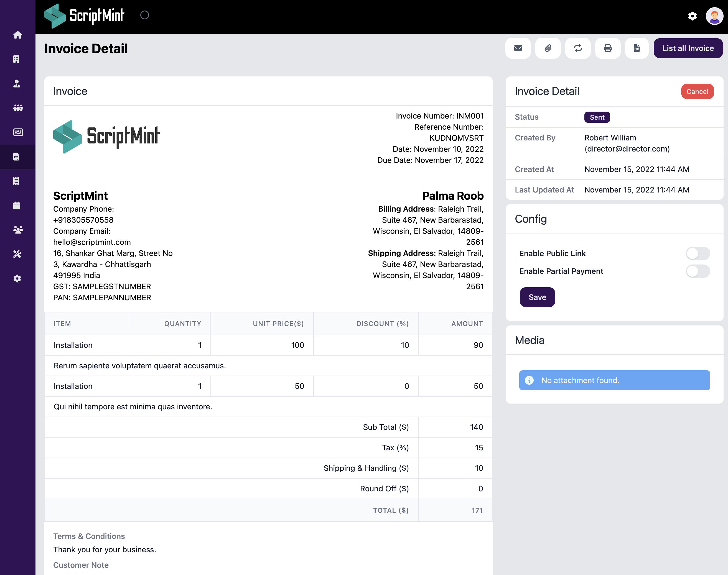Open the team members sidebar icon
The image size is (728, 575).
pos(17,108)
